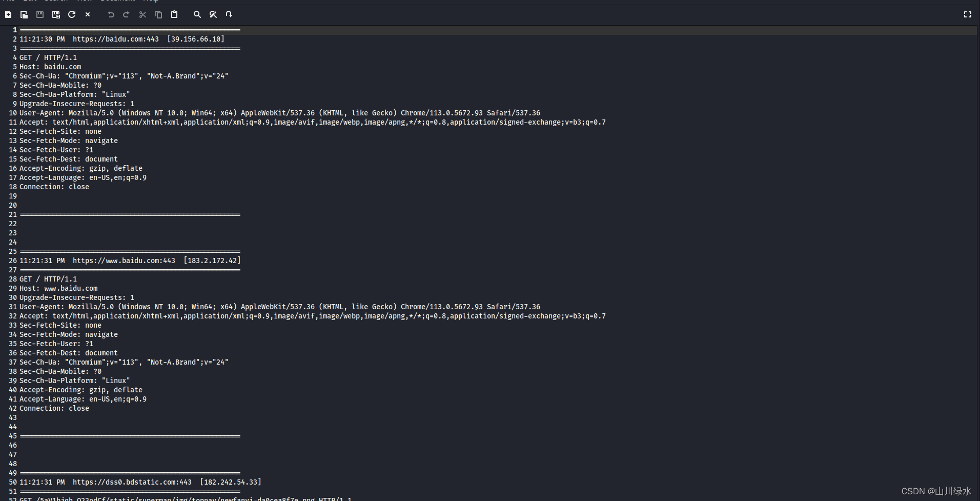
Task: Click Sec-Fetch-Site: none on line 12
Action: [60, 131]
